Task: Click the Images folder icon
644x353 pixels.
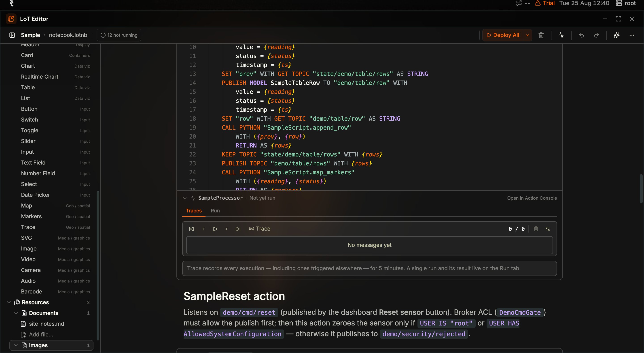Action: tap(24, 345)
